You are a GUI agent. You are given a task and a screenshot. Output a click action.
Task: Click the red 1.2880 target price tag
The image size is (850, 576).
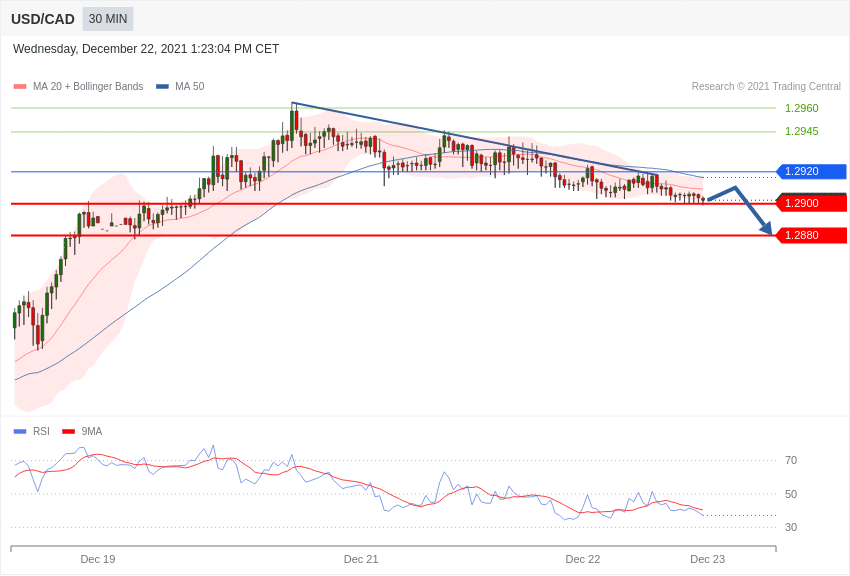click(811, 235)
